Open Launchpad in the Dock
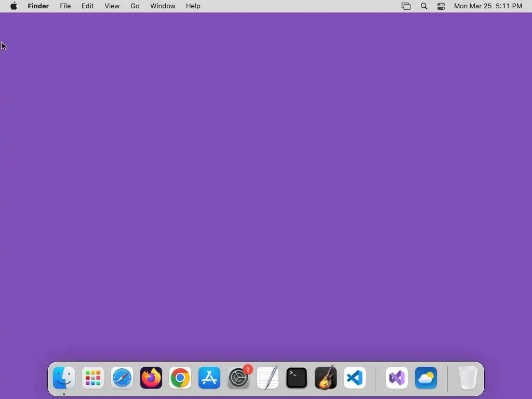Screen dimensions: 532x399 (93, 378)
